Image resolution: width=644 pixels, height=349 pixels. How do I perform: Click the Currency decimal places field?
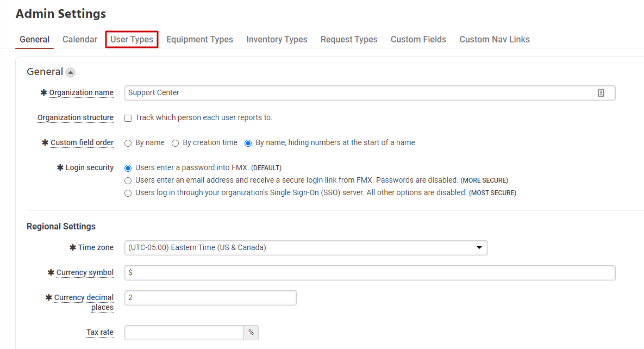pyautogui.click(x=210, y=298)
